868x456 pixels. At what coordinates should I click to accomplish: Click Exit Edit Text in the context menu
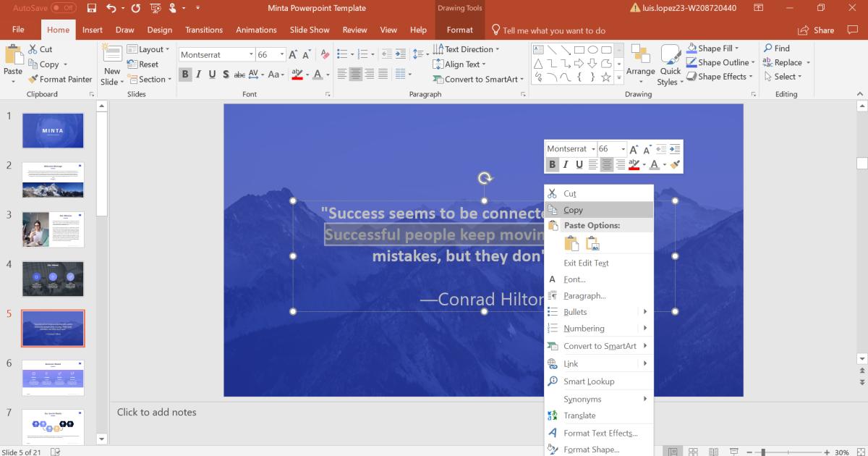(587, 263)
